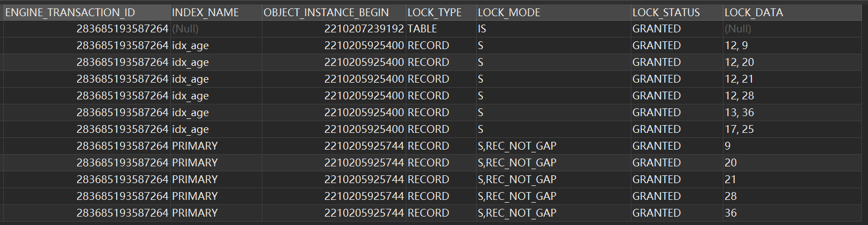Select the lock data cell '12, 20'
The image size is (868, 225).
tap(795, 62)
